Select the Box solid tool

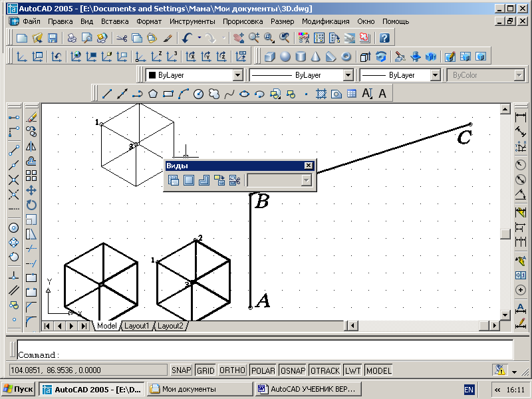[x=270, y=57]
